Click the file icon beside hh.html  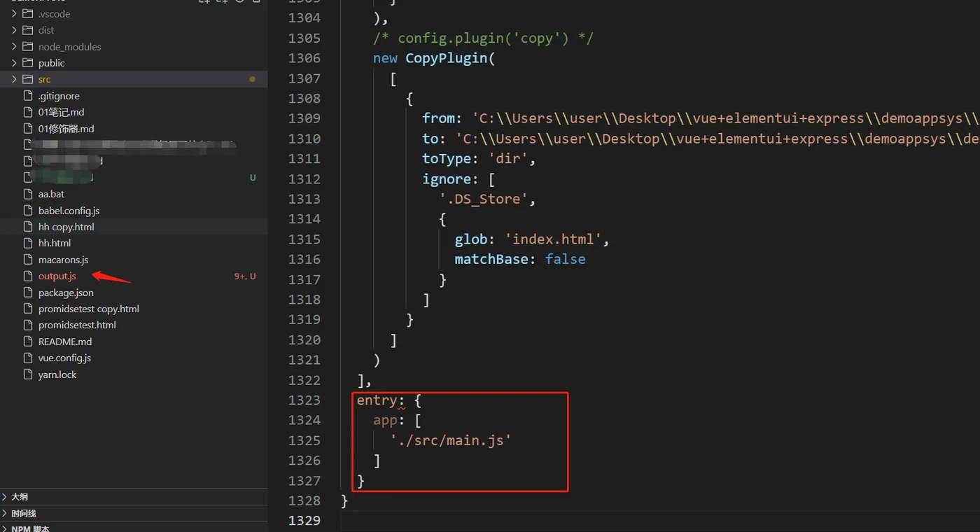coord(28,243)
